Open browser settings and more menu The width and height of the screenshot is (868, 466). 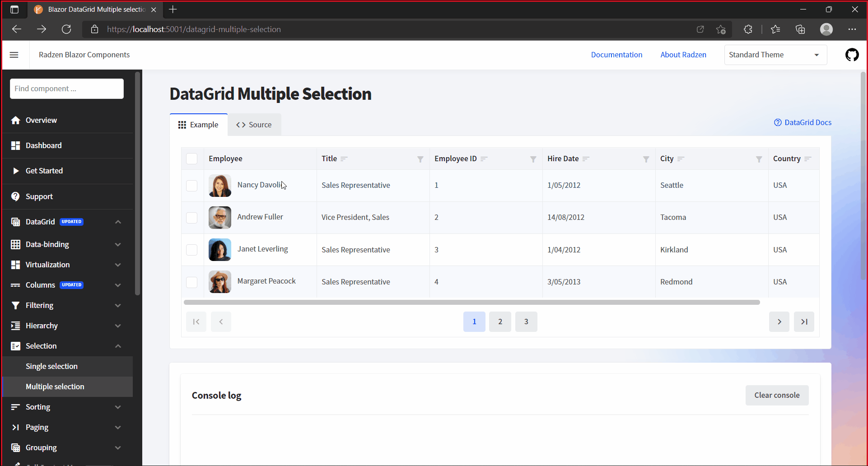(852, 29)
